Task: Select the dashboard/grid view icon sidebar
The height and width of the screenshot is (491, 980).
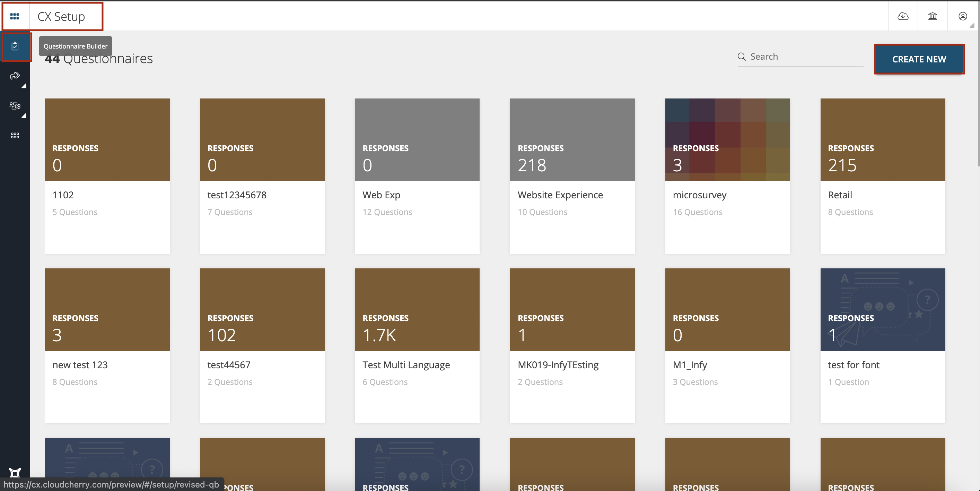Action: point(15,16)
